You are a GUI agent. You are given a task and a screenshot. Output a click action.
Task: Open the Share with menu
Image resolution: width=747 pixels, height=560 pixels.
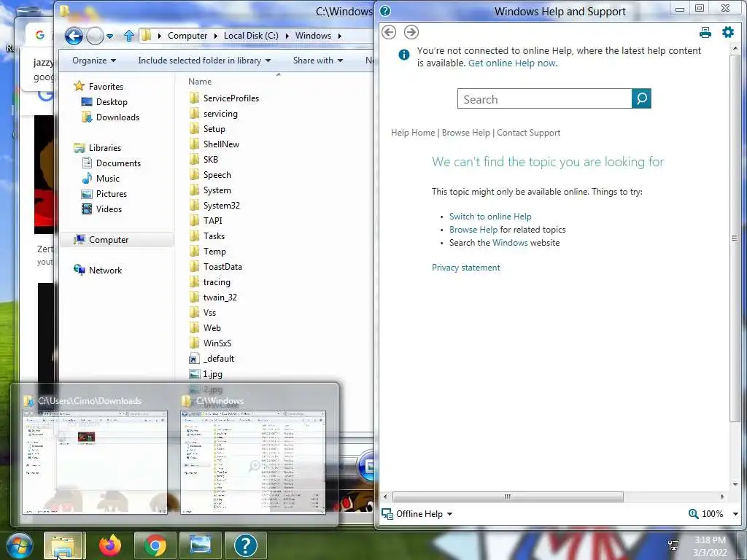[318, 61]
